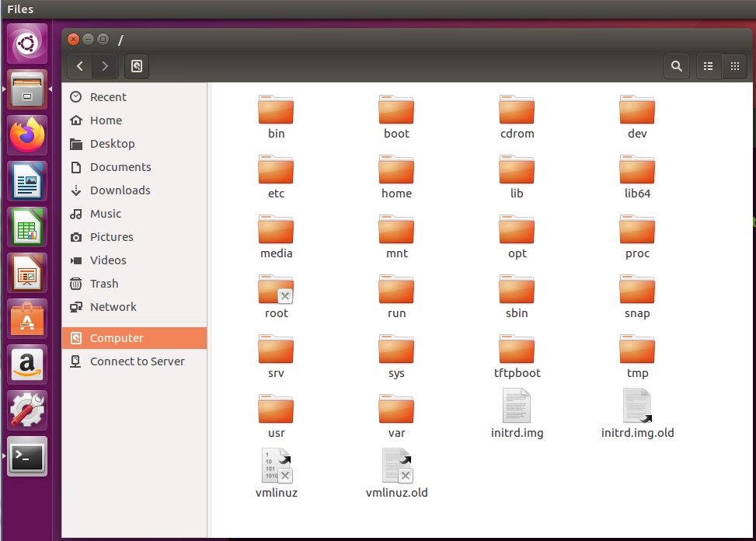Open Videos in the sidebar

coord(134,260)
